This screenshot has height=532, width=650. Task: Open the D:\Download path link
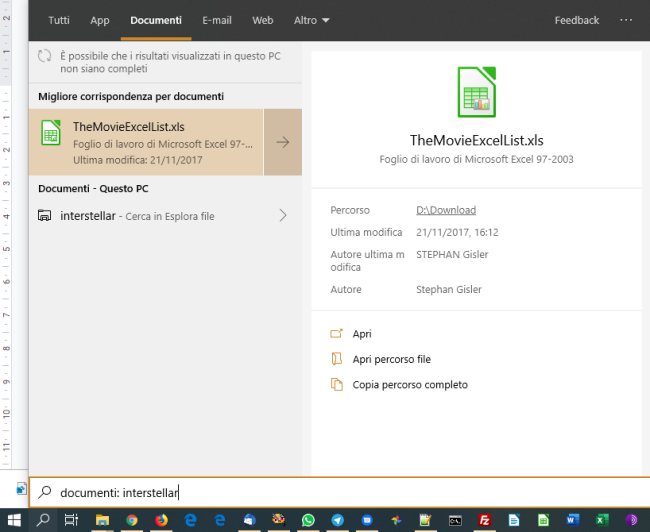(x=446, y=210)
